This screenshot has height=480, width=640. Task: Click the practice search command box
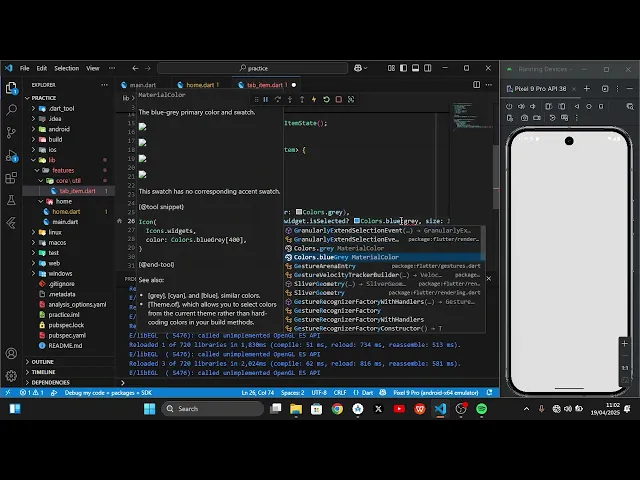click(252, 68)
